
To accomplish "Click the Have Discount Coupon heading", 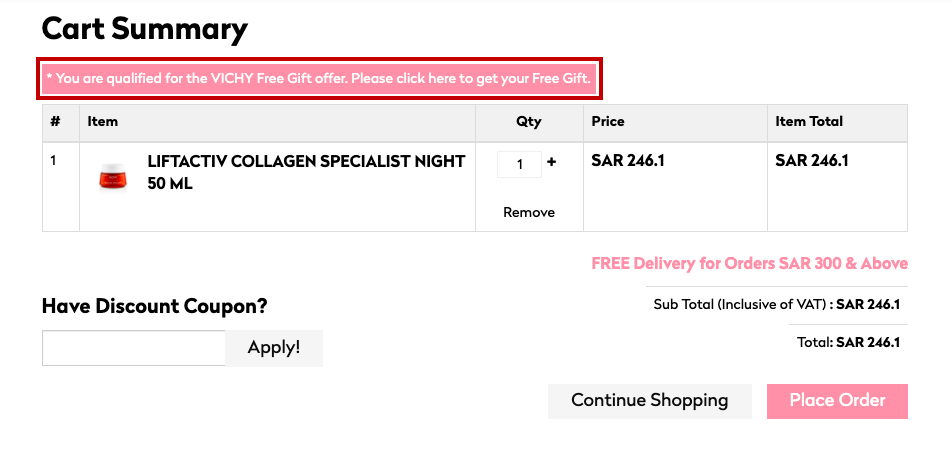I will pos(154,306).
